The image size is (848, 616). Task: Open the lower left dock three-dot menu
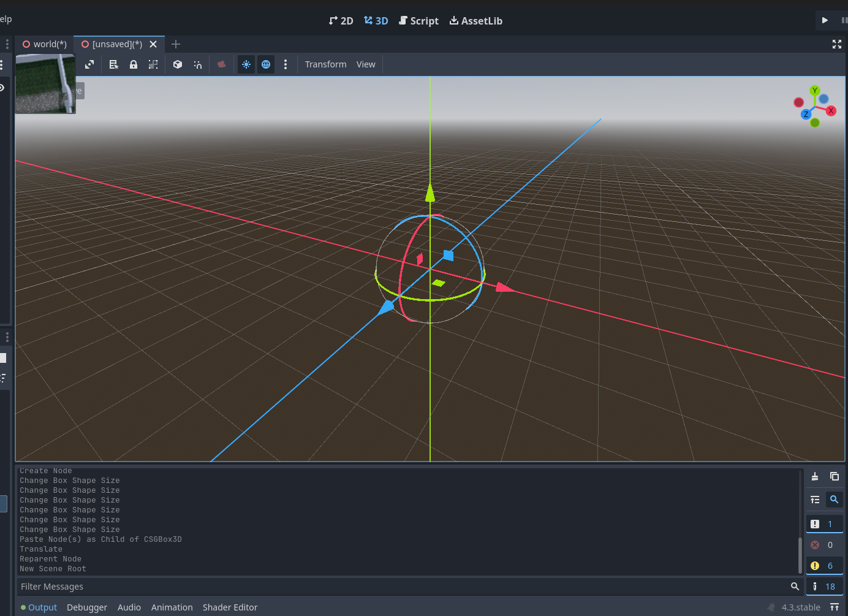click(7, 337)
